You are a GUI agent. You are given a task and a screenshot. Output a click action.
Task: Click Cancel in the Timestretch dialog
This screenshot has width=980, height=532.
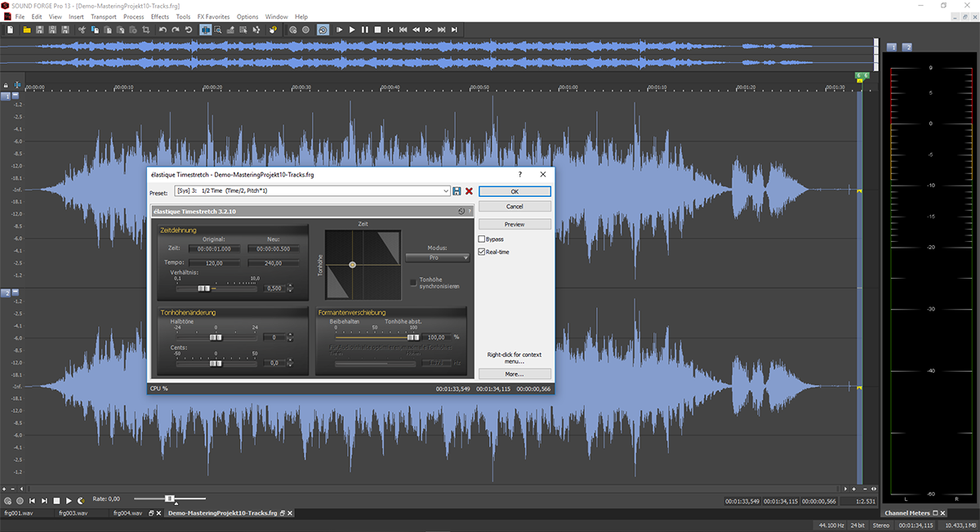[x=514, y=207]
